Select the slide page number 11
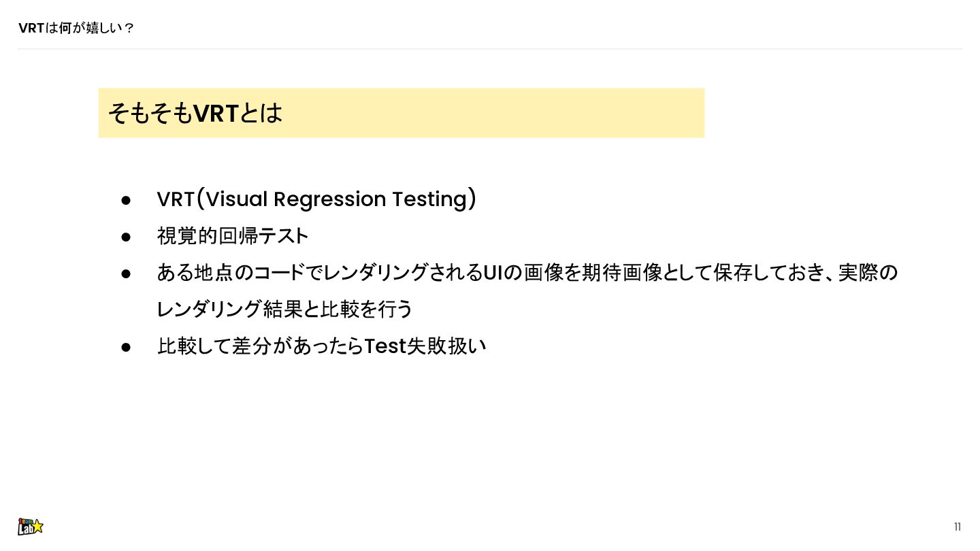980x551 pixels. click(958, 527)
